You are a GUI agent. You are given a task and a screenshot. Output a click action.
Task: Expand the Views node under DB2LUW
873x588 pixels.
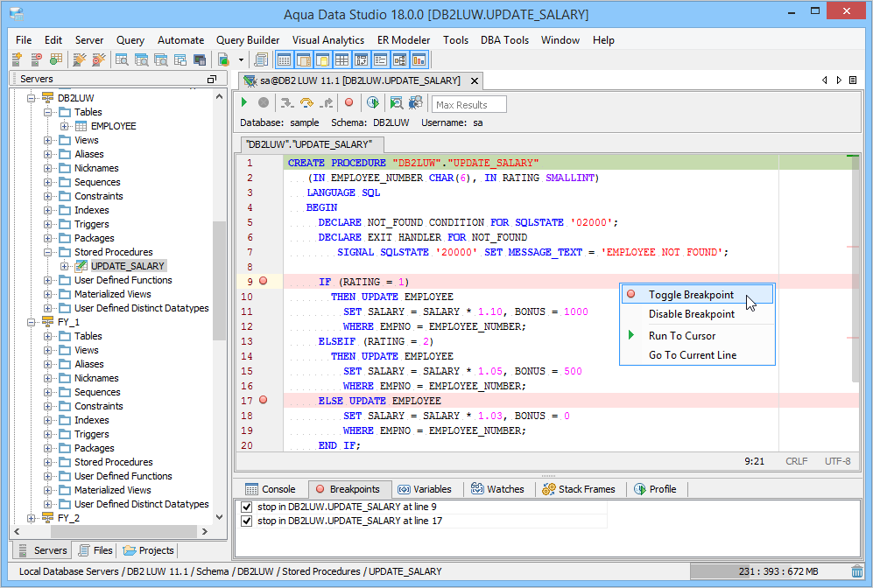point(48,140)
